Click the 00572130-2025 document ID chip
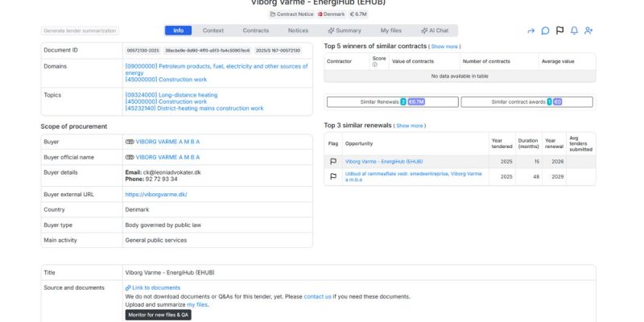Image resolution: width=644 pixels, height=322 pixels. [142, 51]
